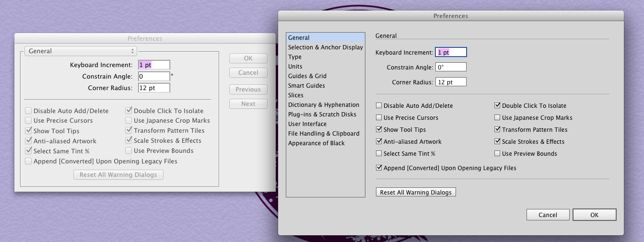Viewport: 644px width, 242px height.
Task: Open the Units preferences category
Action: (x=295, y=67)
